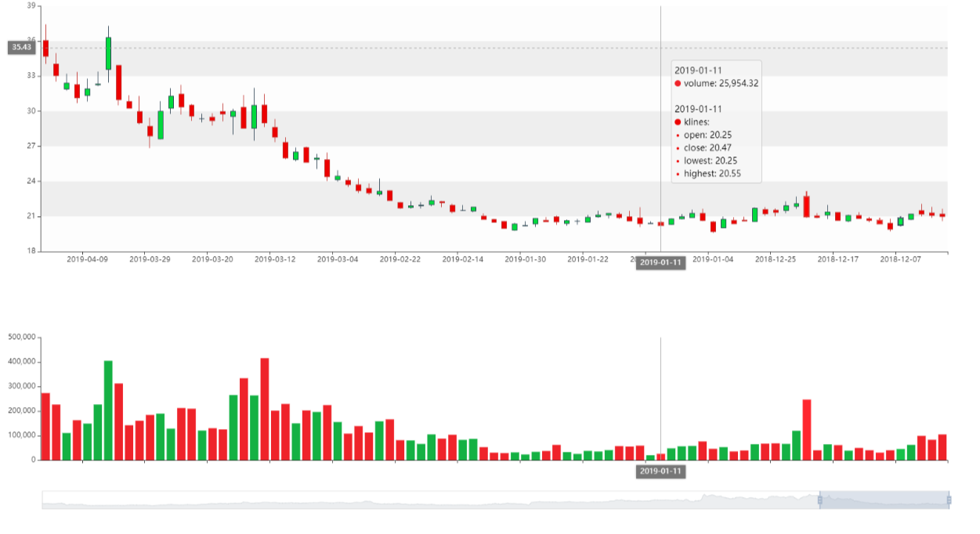Grab the left handle of the zoom slider
Image resolution: width=980 pixels, height=534 pixels.
(x=819, y=500)
